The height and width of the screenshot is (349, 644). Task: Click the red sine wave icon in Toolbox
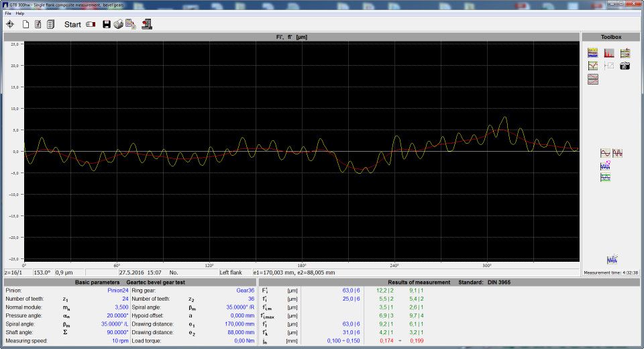[605, 153]
